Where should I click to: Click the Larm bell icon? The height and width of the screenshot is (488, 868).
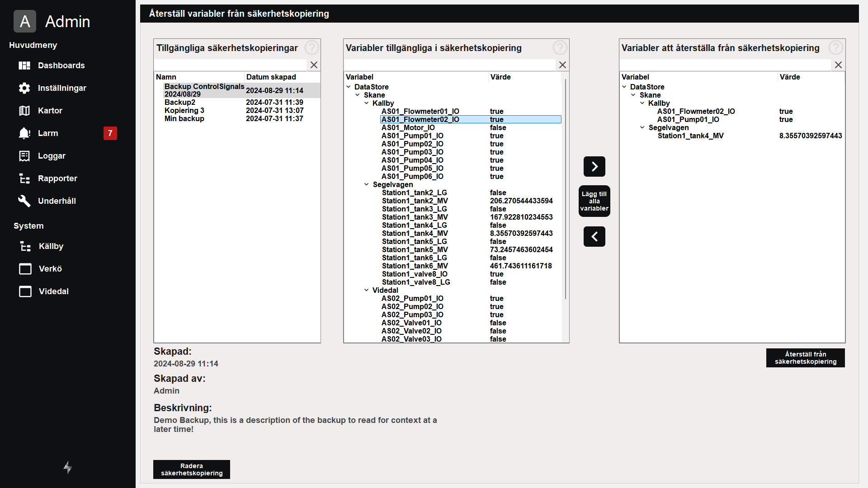coord(24,133)
